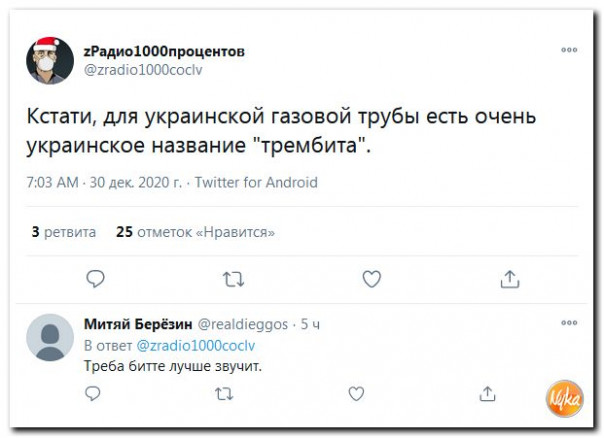Reply to Митяй Берёзин's comment

click(x=93, y=394)
